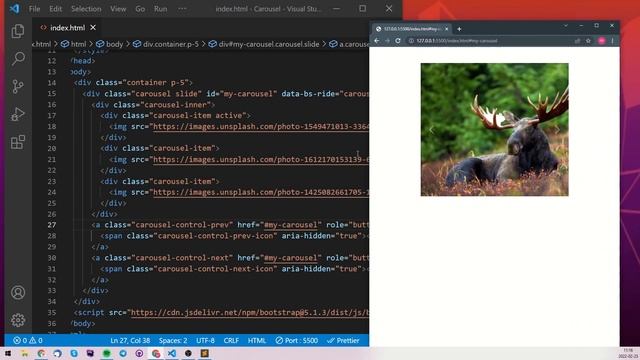
Task: Click the moose carousel image
Action: coord(494,129)
